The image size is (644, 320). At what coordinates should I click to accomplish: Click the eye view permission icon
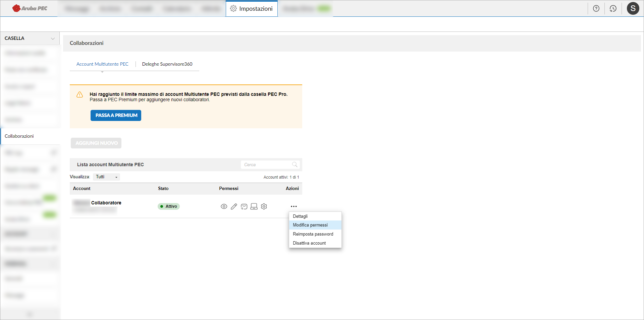tap(224, 206)
